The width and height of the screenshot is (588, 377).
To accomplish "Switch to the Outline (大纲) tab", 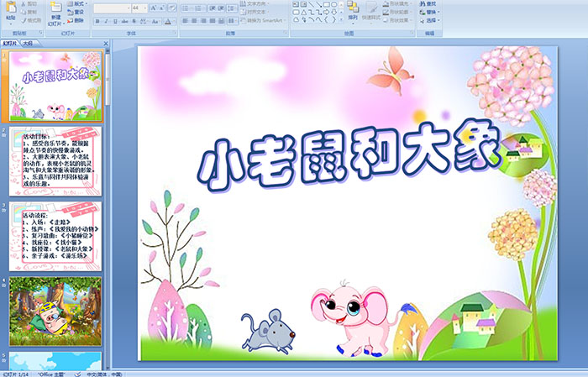I will pos(29,42).
